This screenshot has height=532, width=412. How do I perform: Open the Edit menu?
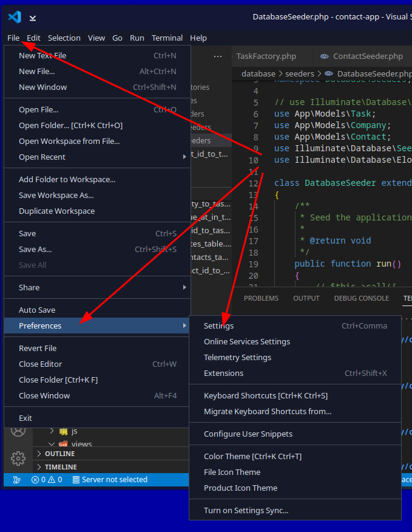[x=33, y=38]
